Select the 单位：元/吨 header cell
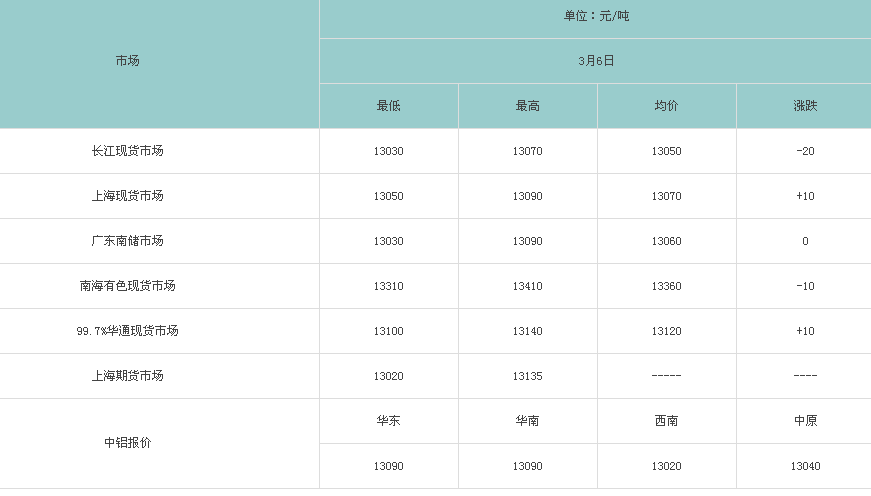The image size is (871, 496). 596,16
